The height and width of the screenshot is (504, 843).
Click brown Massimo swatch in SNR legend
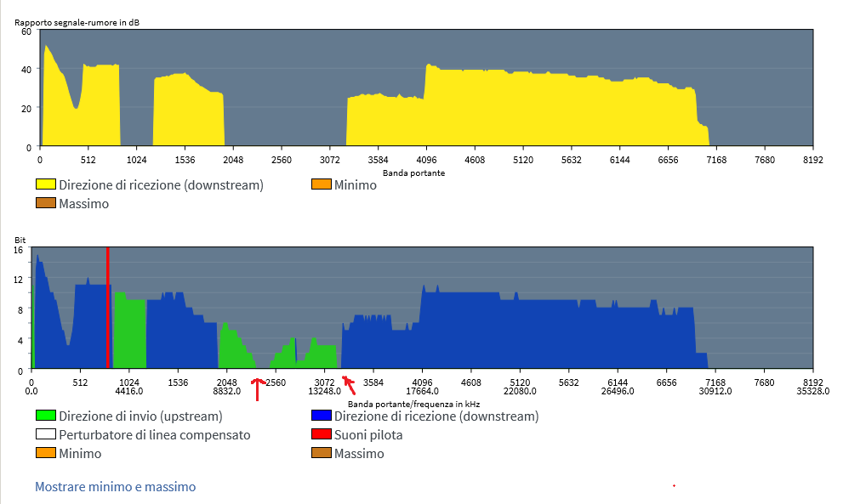pyautogui.click(x=46, y=203)
